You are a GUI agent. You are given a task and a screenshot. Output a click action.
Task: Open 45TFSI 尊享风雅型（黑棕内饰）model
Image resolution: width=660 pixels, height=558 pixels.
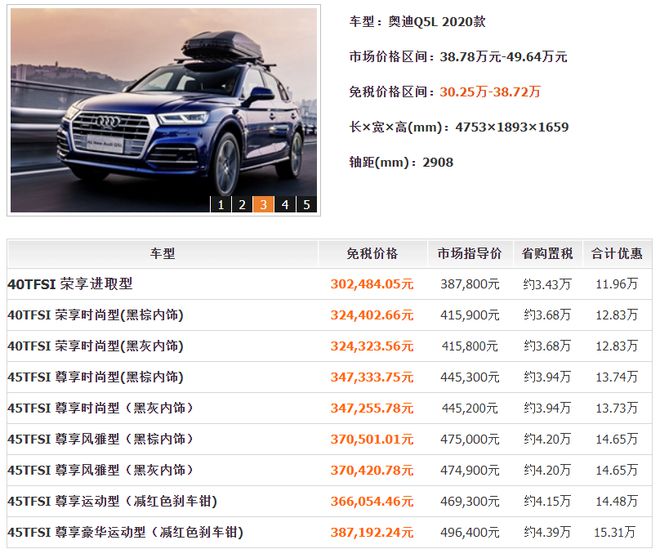[101, 439]
